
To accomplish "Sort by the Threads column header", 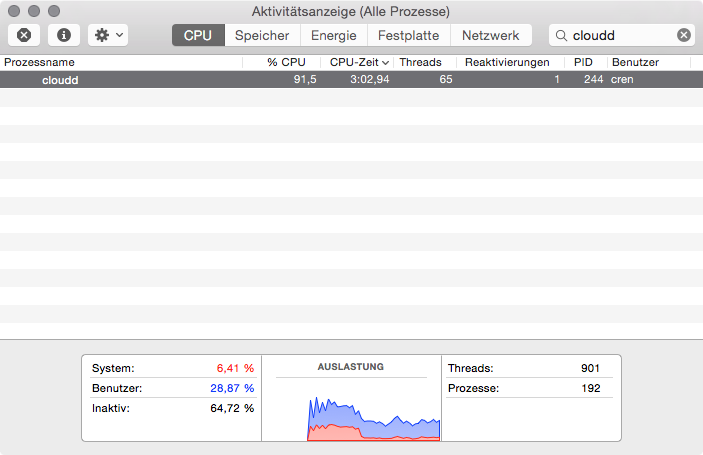I will pos(421,62).
